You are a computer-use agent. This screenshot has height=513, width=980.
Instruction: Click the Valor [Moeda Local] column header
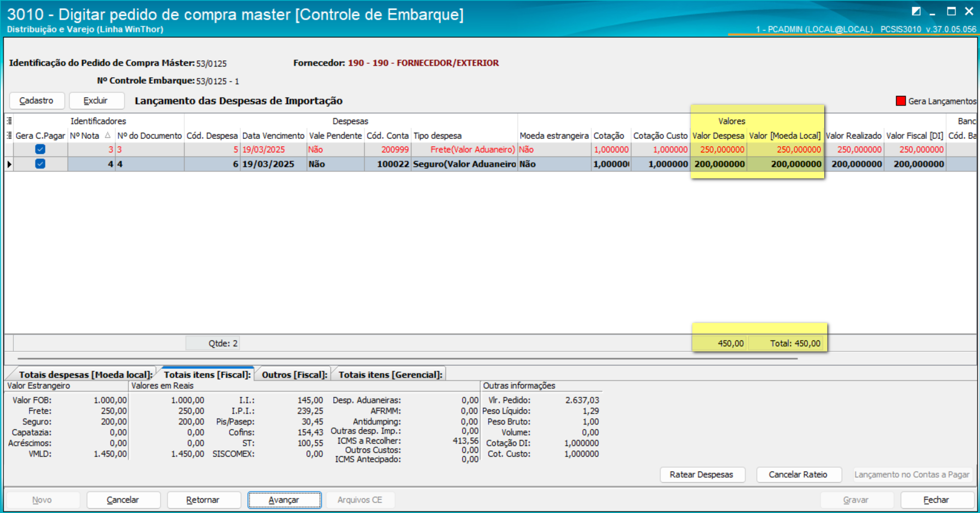click(x=785, y=135)
